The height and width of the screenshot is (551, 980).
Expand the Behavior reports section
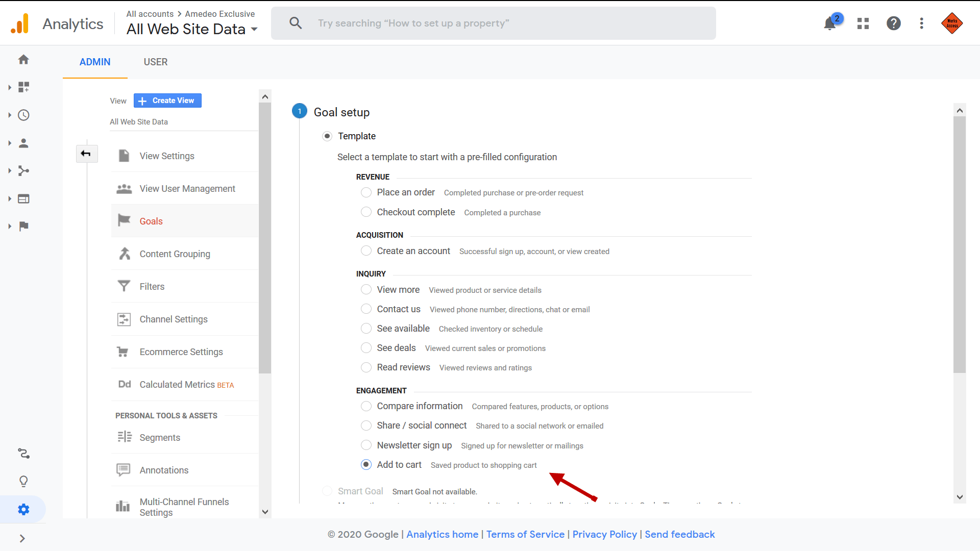pyautogui.click(x=23, y=198)
